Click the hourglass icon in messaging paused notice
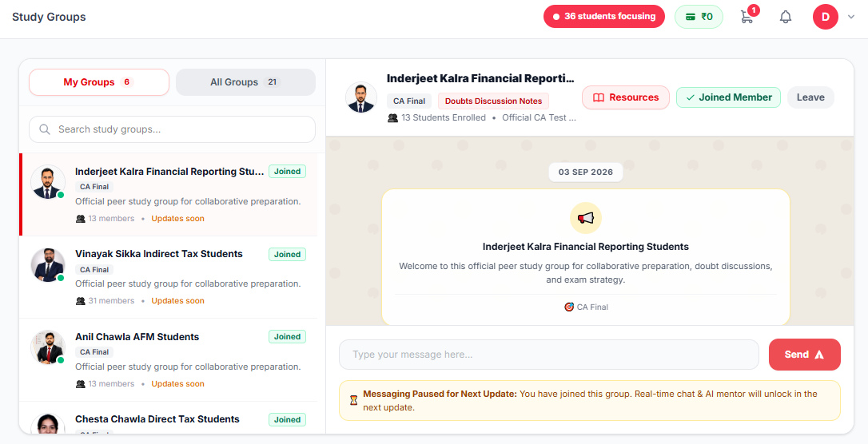The width and height of the screenshot is (868, 444). pos(354,400)
